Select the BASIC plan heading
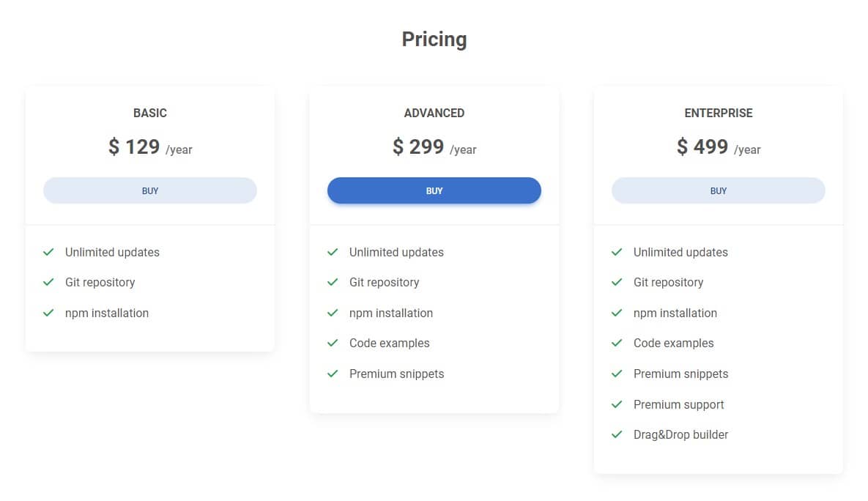 point(149,113)
